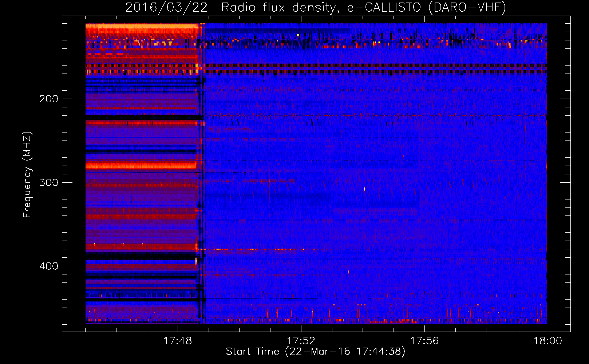The height and width of the screenshot is (364, 589).
Task: Select the 200 frequency tick label
Action: tap(49, 99)
